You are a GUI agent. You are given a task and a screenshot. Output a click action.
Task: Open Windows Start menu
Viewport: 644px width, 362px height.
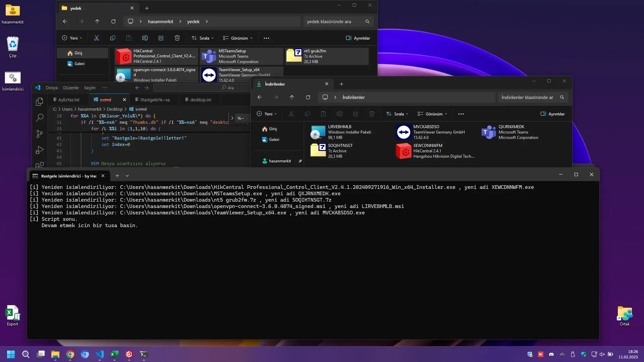click(11, 354)
